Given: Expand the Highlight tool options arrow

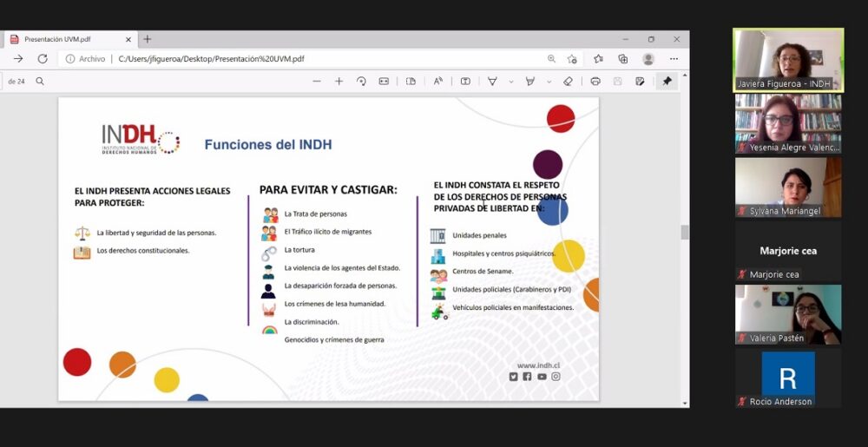Looking at the screenshot, I should (x=549, y=82).
